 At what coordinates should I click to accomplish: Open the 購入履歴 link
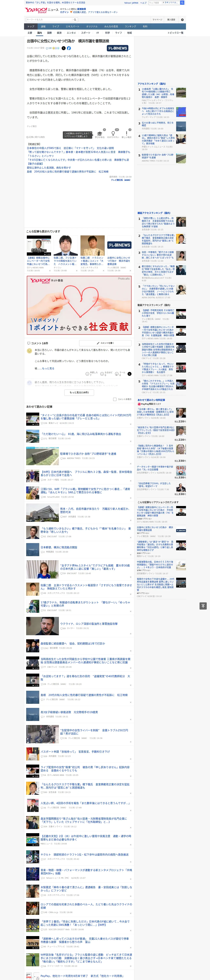(171, 19)
